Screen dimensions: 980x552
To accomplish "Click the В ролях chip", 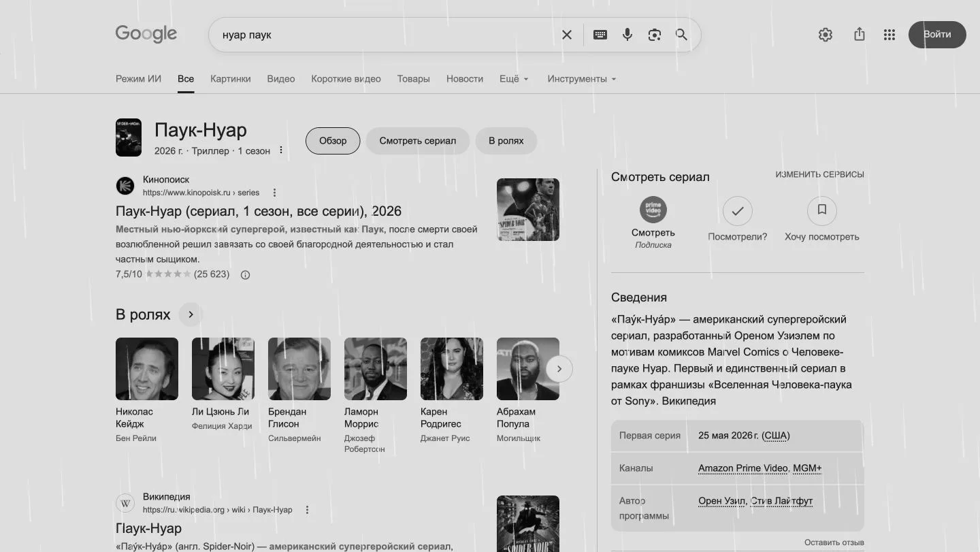I will (x=506, y=141).
